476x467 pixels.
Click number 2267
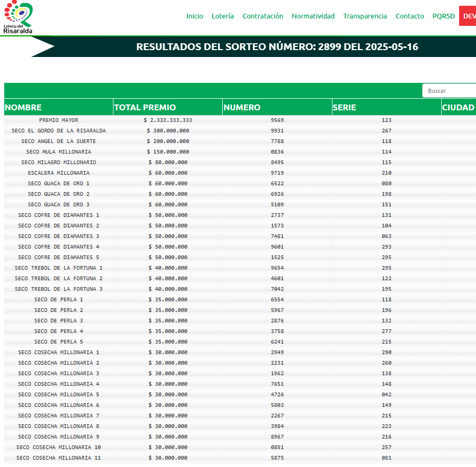point(277,416)
